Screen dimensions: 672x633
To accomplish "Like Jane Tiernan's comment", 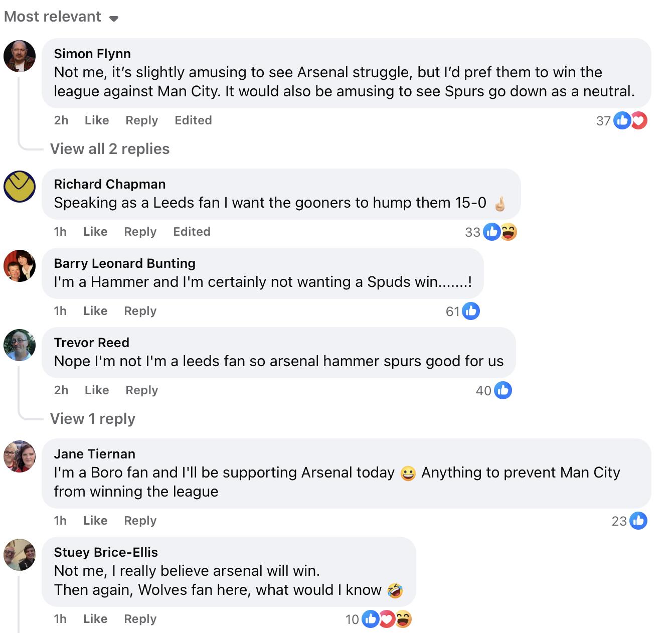I will pos(95,521).
